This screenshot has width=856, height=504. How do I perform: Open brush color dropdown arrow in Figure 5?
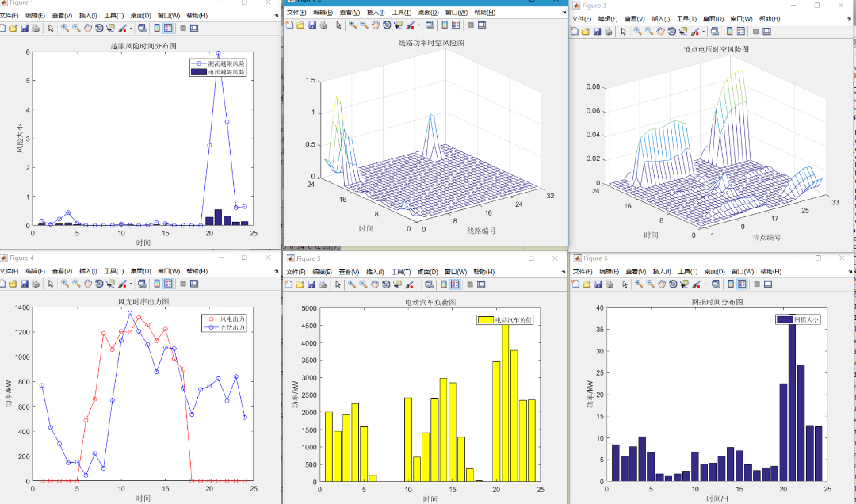click(417, 284)
